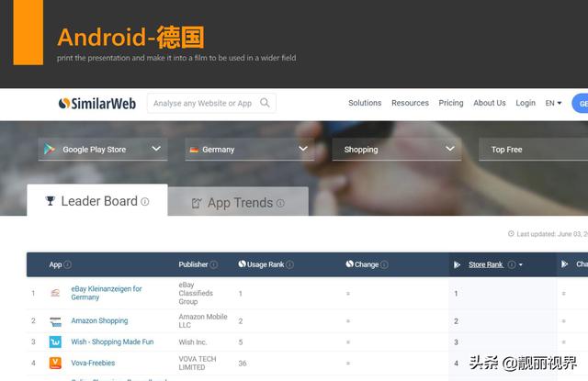588x381 pixels.
Task: Open the About Us menu item
Action: [x=490, y=103]
